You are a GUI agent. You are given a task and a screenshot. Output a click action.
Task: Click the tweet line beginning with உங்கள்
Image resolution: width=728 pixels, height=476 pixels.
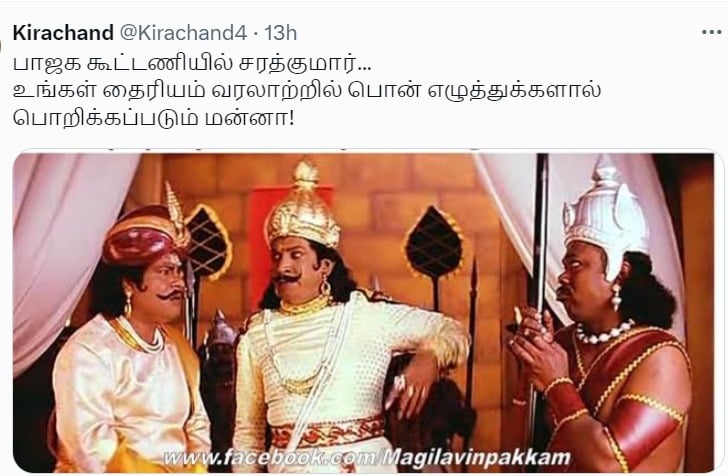[307, 91]
